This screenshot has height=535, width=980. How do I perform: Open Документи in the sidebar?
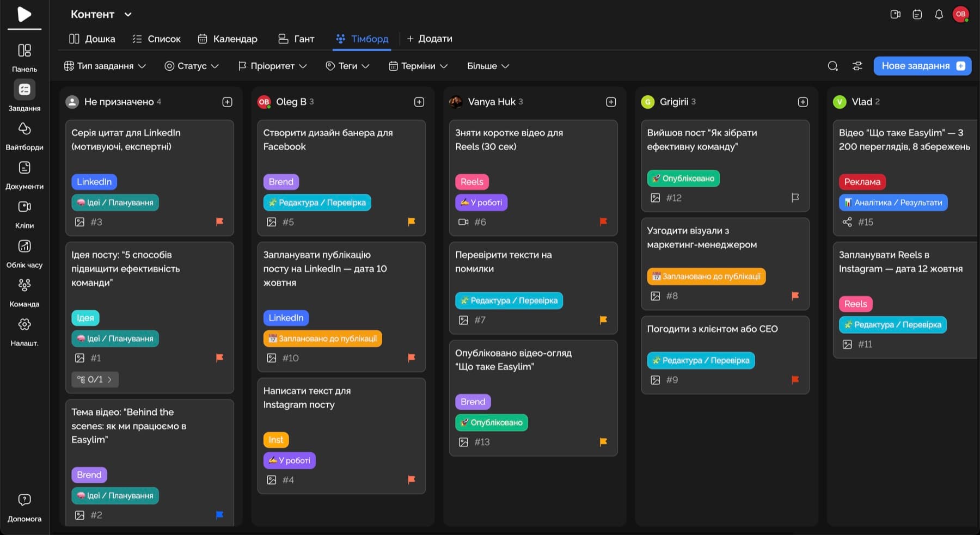pos(24,175)
